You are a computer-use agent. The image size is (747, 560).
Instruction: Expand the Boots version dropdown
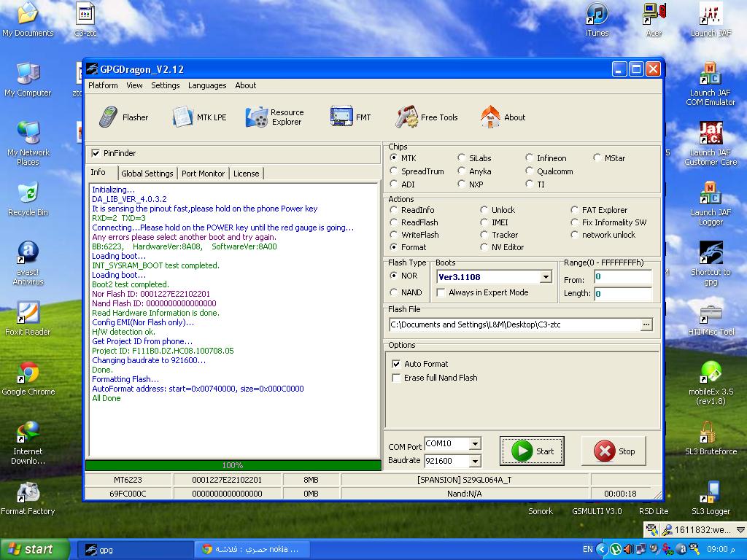tap(546, 276)
